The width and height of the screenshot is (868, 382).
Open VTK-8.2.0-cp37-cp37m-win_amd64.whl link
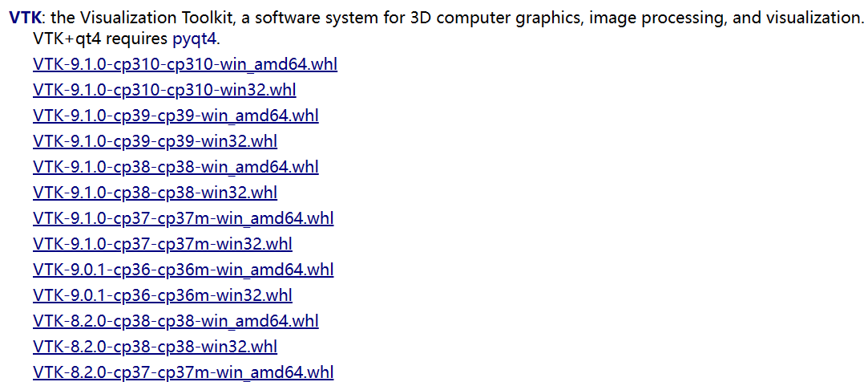pyautogui.click(x=184, y=372)
